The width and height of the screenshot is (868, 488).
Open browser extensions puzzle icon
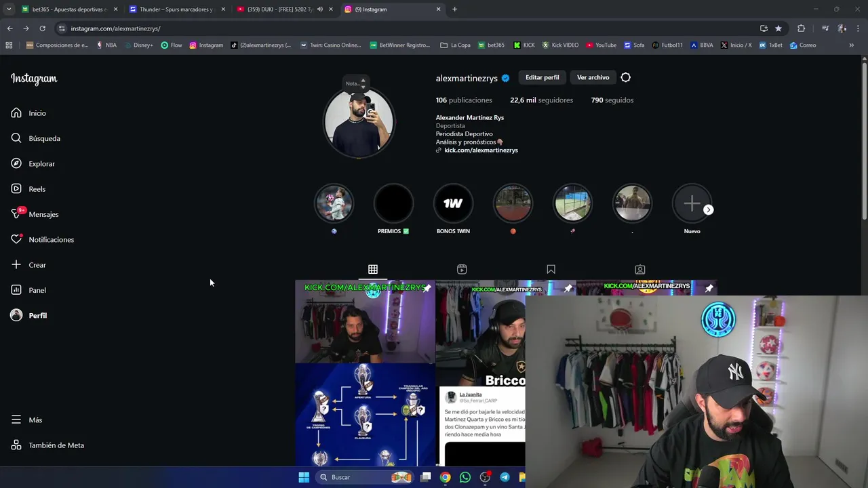coord(801,28)
